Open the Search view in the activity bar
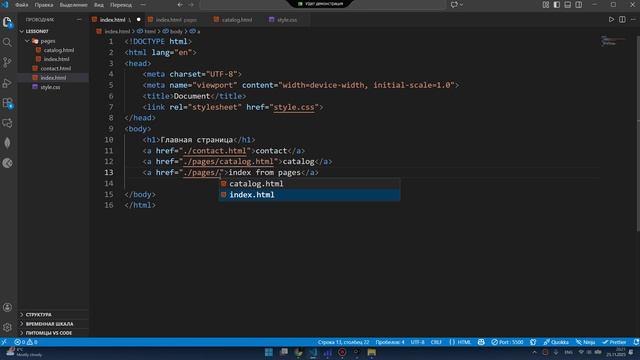Image resolution: width=640 pixels, height=360 pixels. click(x=7, y=42)
